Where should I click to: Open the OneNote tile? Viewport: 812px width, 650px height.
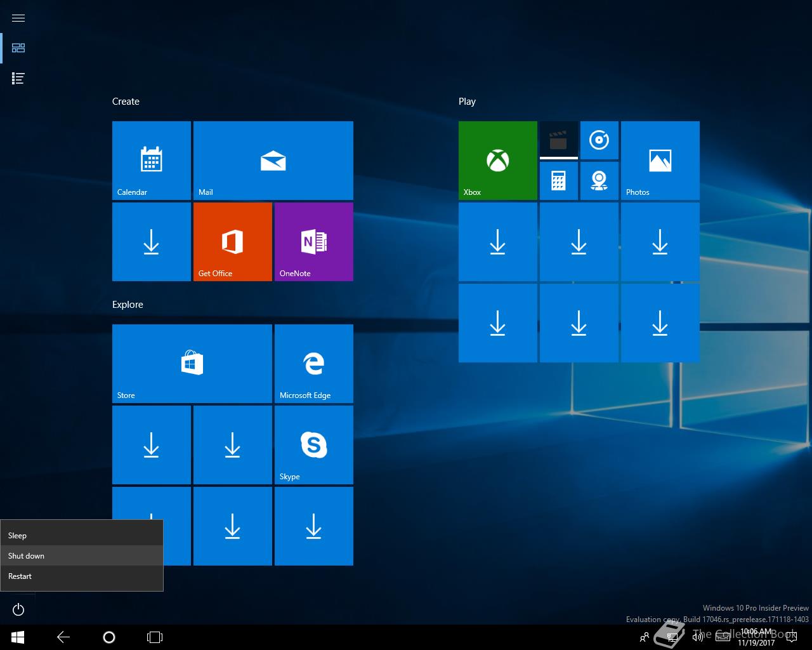314,242
